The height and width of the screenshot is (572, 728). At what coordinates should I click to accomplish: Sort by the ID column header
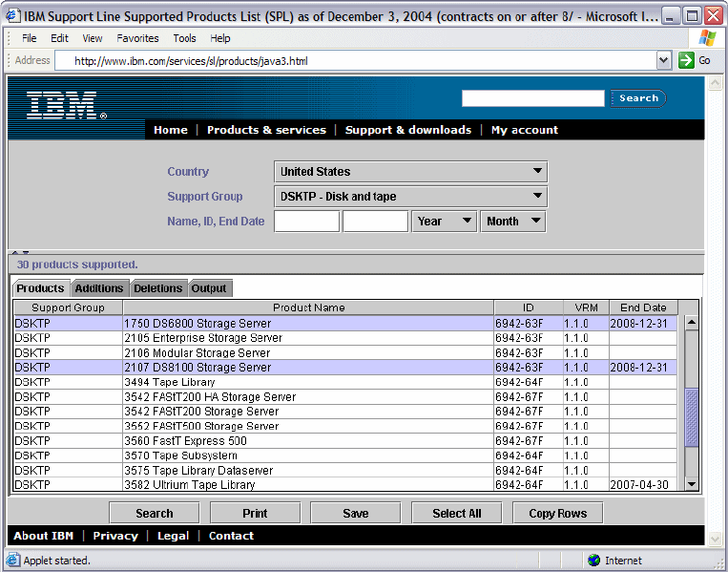[529, 307]
